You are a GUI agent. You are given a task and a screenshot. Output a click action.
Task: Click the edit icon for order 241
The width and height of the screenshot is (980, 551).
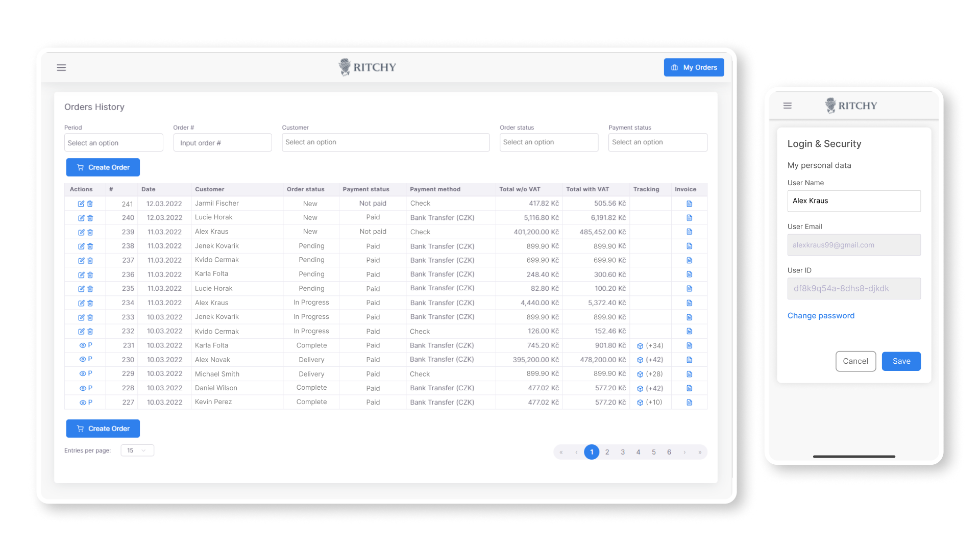pyautogui.click(x=81, y=204)
